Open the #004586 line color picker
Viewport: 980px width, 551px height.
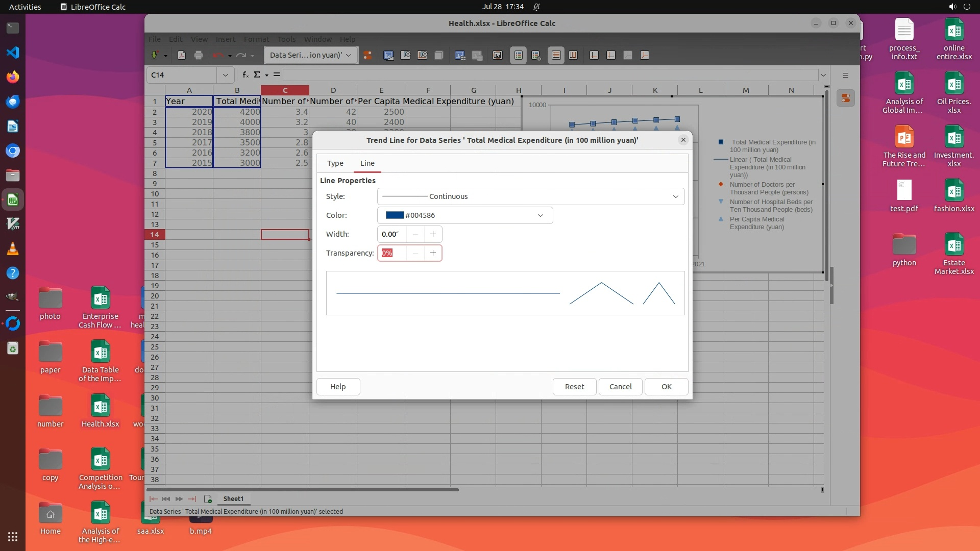pyautogui.click(x=464, y=215)
